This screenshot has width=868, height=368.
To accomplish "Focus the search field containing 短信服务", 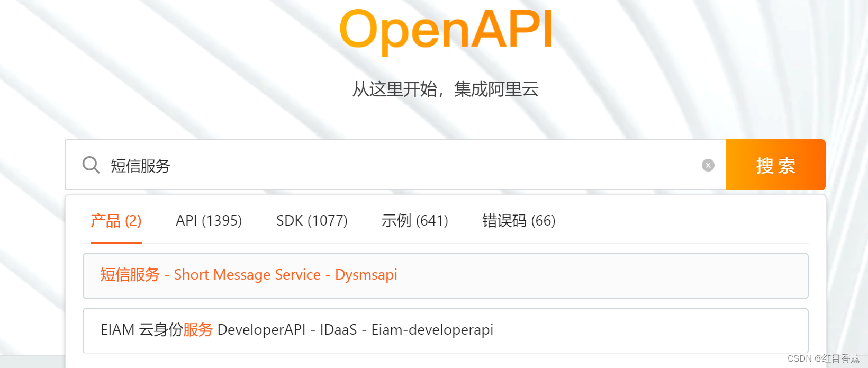I will (395, 165).
